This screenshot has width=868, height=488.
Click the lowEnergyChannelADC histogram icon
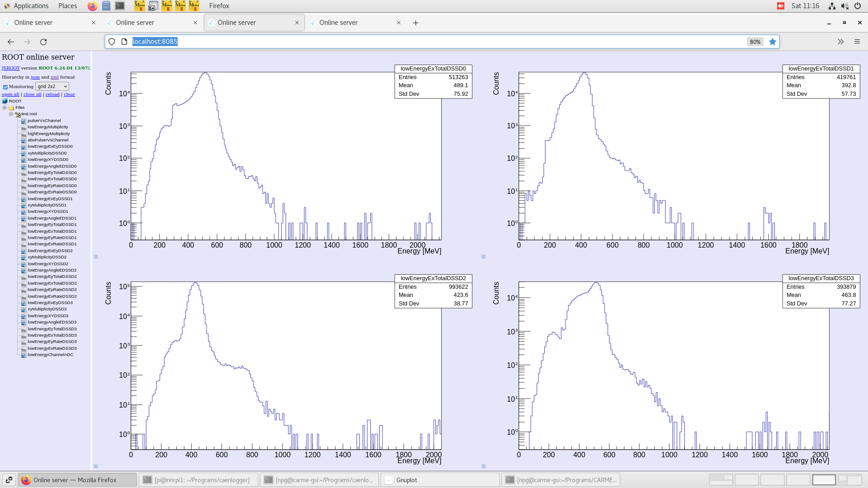pyautogui.click(x=24, y=355)
